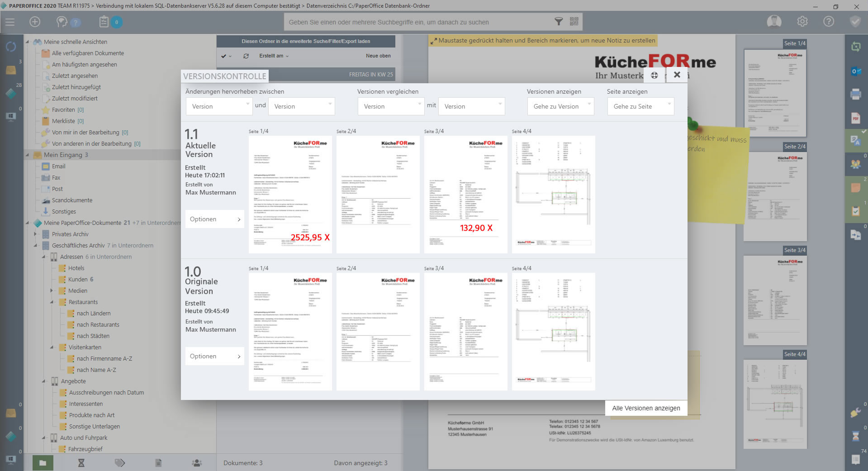This screenshot has width=868, height=471.
Task: Close the Versionskontrolle dialog
Action: pos(677,75)
